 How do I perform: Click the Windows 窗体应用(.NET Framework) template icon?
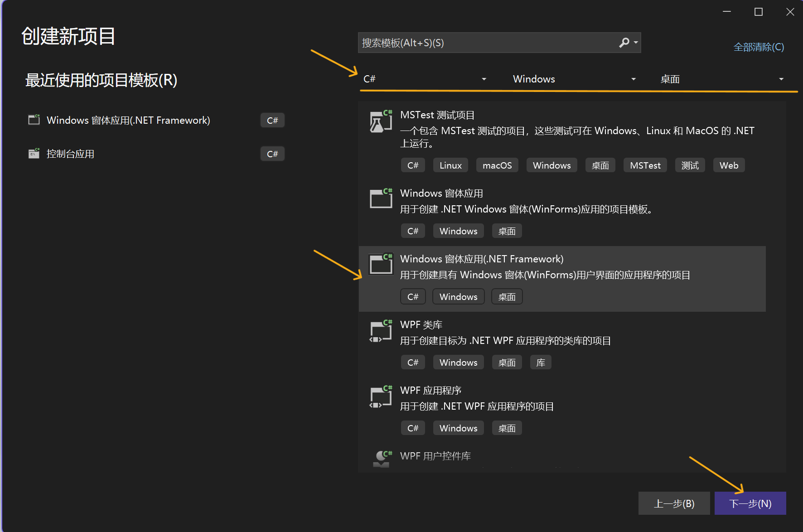pyautogui.click(x=381, y=264)
